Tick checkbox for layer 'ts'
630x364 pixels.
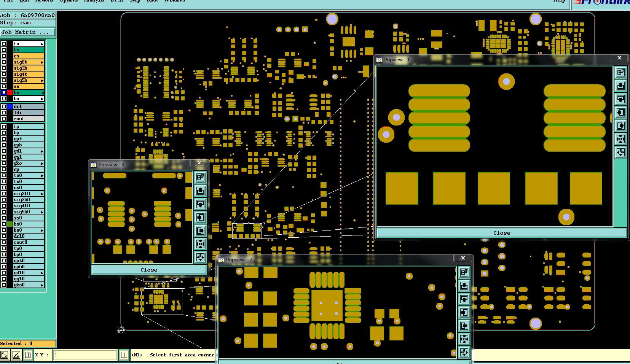pos(4,50)
